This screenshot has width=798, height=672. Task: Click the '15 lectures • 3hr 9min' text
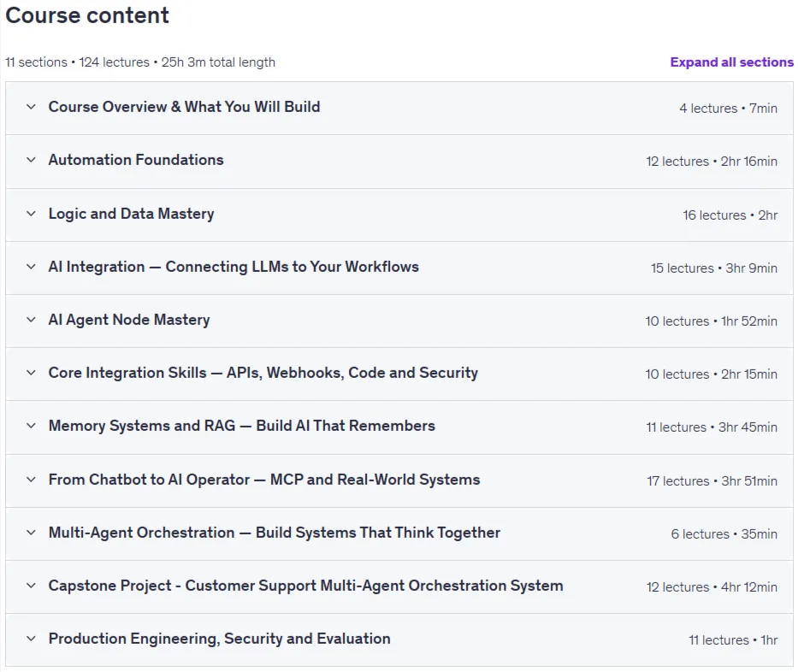tap(714, 268)
